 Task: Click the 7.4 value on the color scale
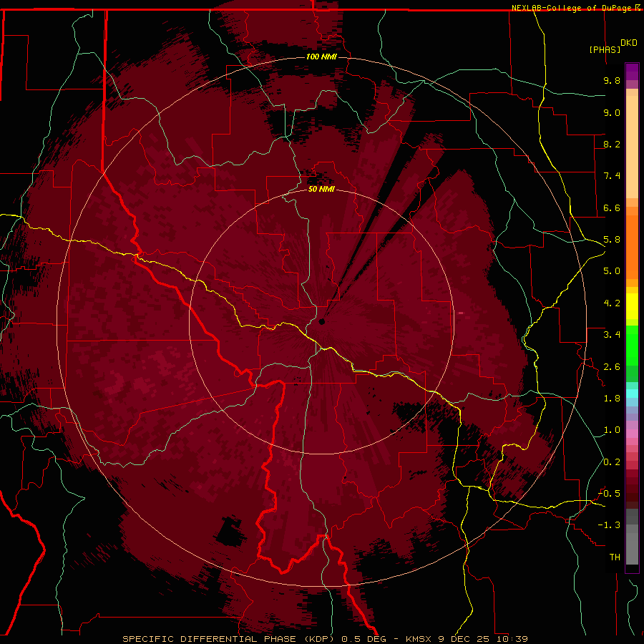tap(612, 176)
